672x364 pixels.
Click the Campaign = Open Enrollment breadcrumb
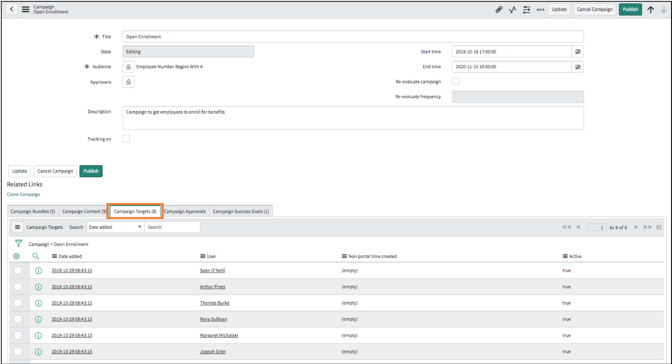coord(58,244)
